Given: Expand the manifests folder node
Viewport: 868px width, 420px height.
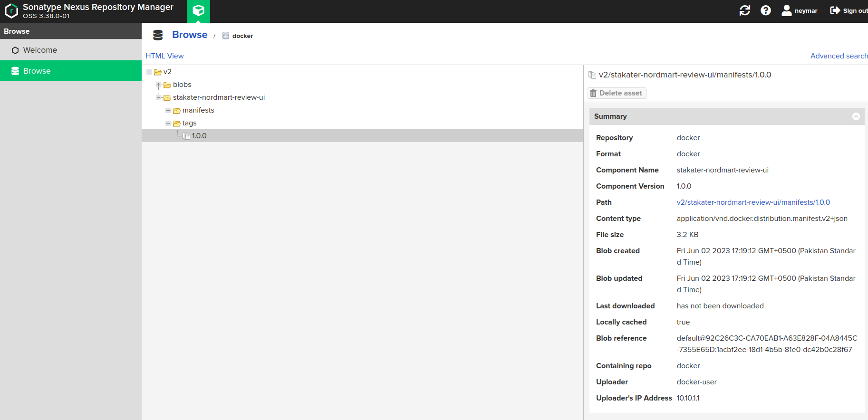Looking at the screenshot, I should coord(168,110).
